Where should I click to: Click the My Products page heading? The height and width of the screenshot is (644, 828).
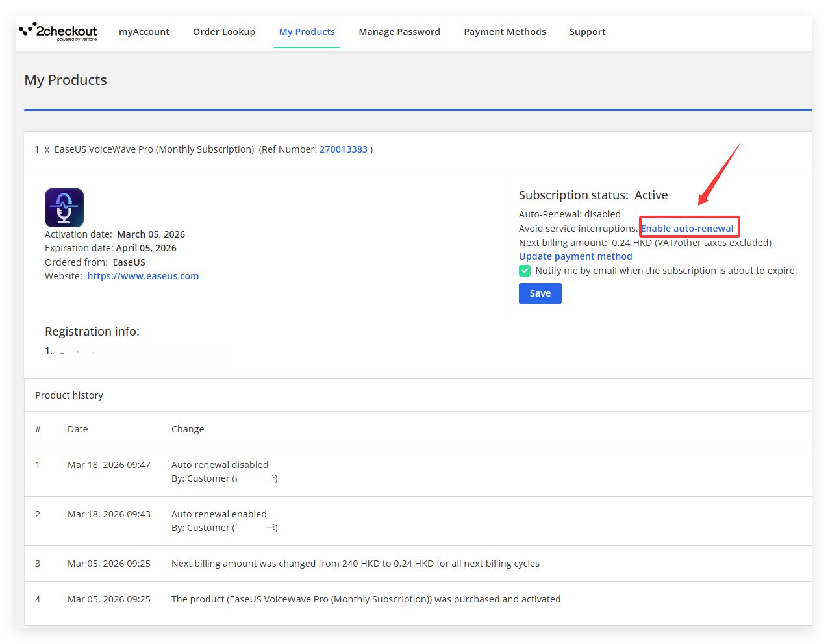[x=66, y=80]
